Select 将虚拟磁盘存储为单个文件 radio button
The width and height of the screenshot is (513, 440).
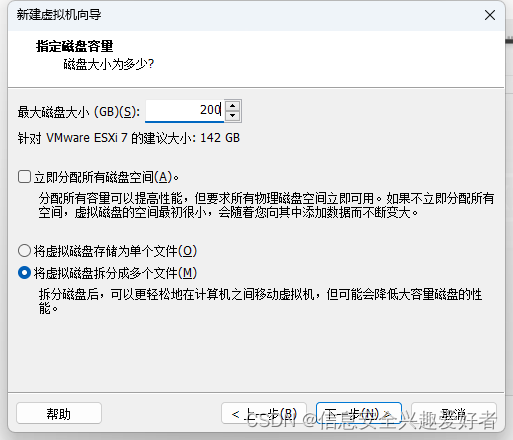(x=24, y=251)
